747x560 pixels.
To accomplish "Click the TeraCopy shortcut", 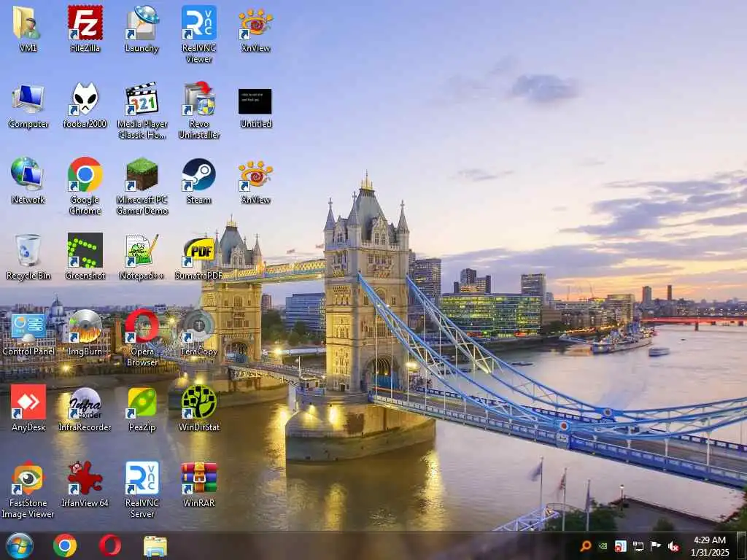I will 198,327.
